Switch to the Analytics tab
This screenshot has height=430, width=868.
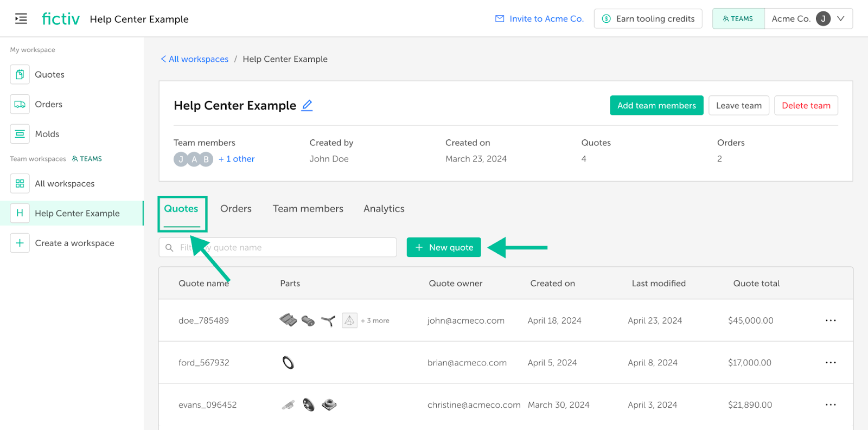click(x=384, y=209)
